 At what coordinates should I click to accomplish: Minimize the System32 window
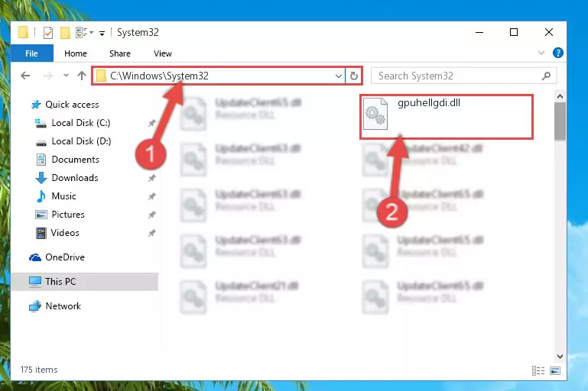coord(479,33)
